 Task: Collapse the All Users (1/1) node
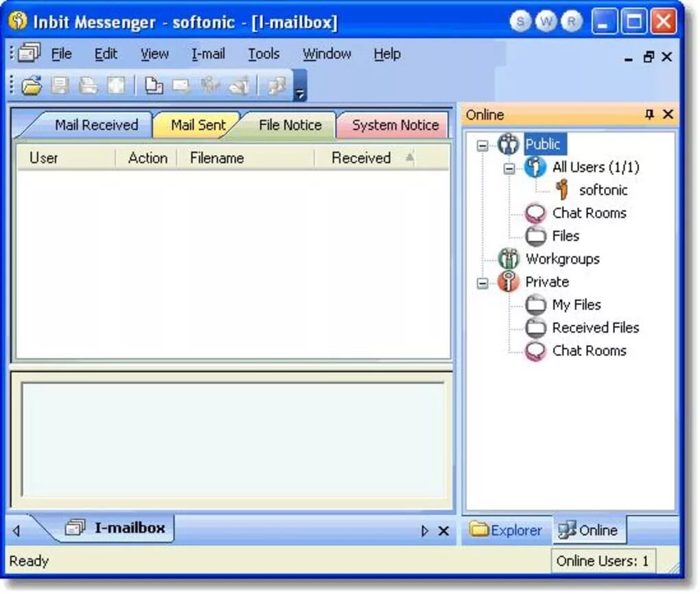coord(509,168)
